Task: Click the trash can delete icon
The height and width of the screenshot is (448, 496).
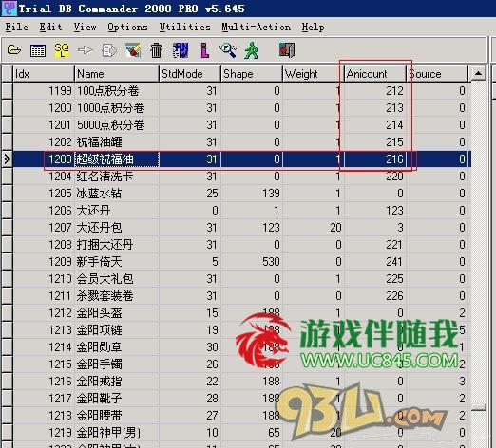Action: pyautogui.click(x=156, y=50)
